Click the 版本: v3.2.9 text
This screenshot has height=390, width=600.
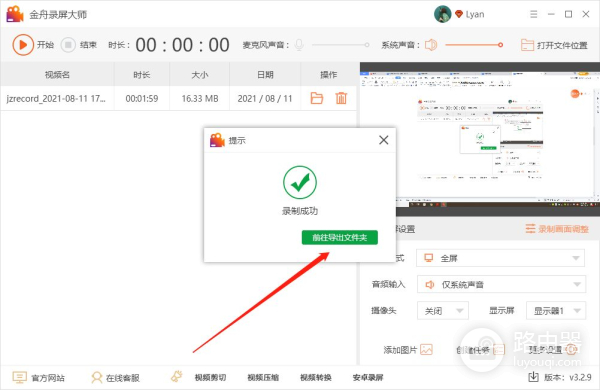point(568,378)
